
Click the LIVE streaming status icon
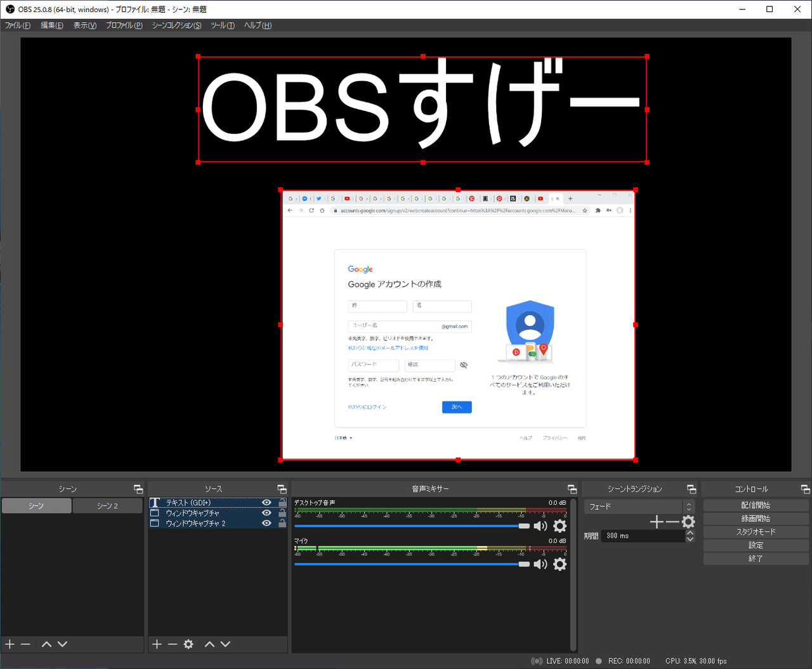click(x=537, y=661)
